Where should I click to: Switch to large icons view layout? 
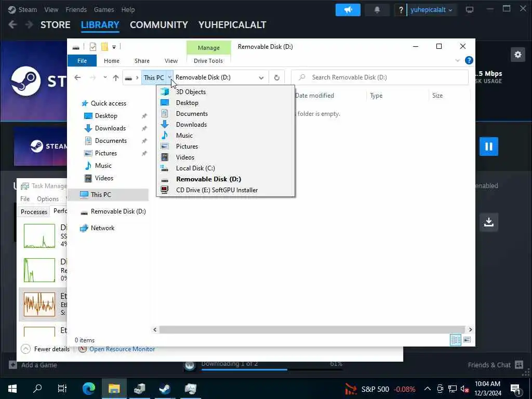click(467, 340)
